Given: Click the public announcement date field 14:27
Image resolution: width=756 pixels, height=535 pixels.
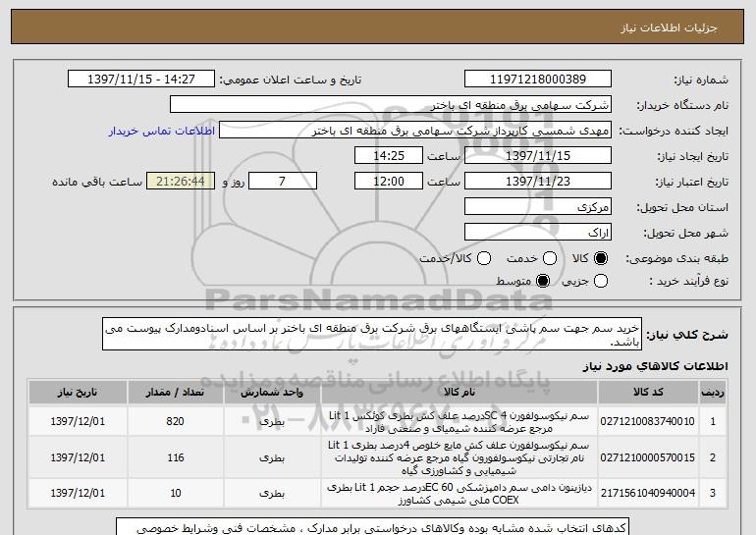Looking at the screenshot, I should pyautogui.click(x=141, y=80).
